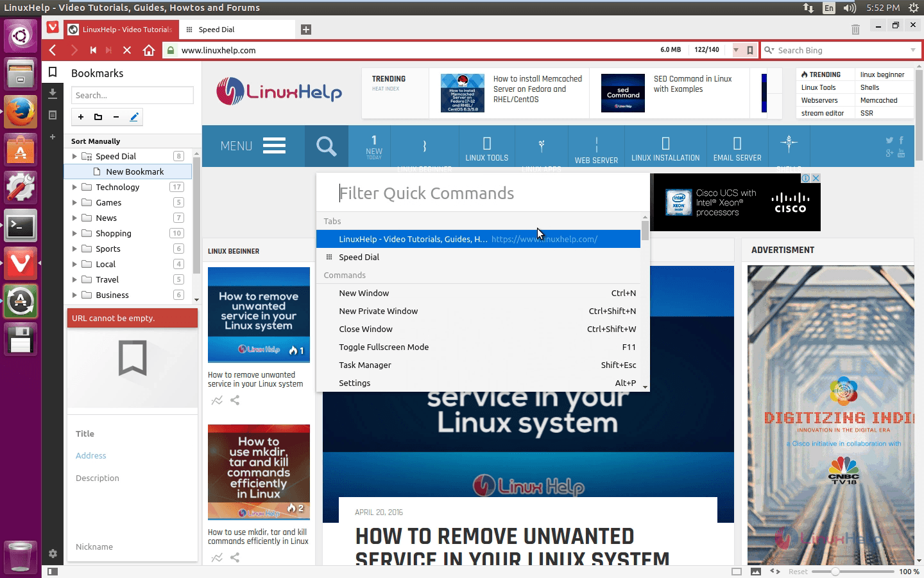Screen dimensions: 924x578
Task: Click the Search Bing field
Action: pos(841,50)
